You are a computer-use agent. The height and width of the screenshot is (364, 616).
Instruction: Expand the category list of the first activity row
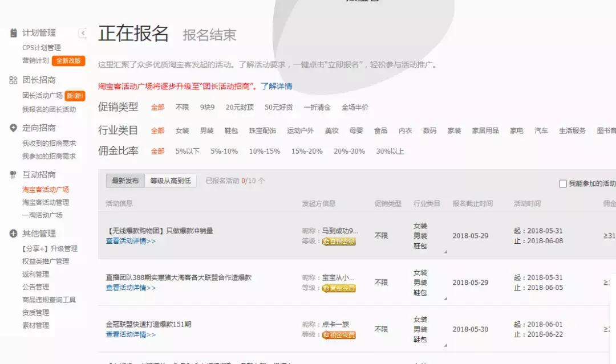tap(445, 252)
